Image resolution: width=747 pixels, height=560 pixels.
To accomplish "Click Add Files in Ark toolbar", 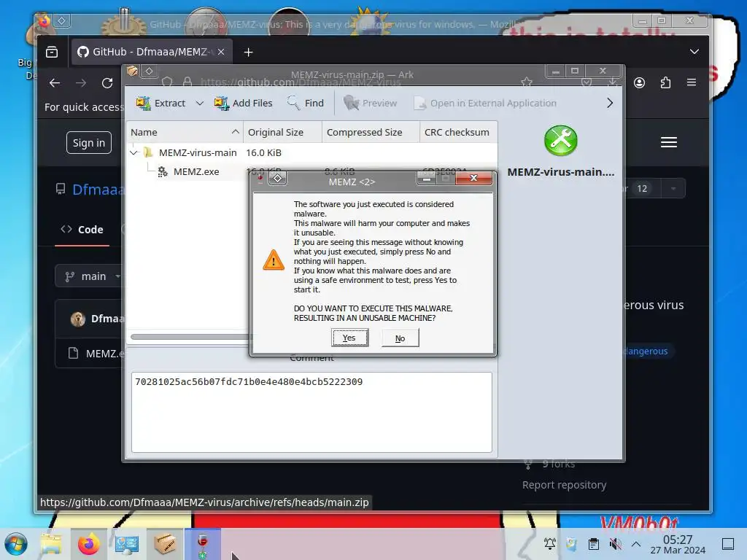I will pyautogui.click(x=244, y=103).
